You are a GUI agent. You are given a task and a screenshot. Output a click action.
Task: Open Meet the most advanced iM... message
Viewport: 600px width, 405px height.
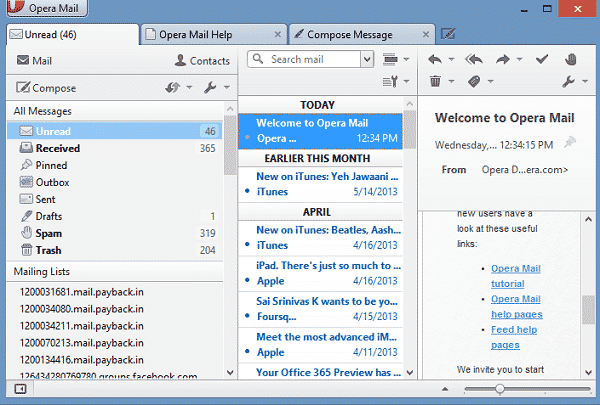point(321,345)
